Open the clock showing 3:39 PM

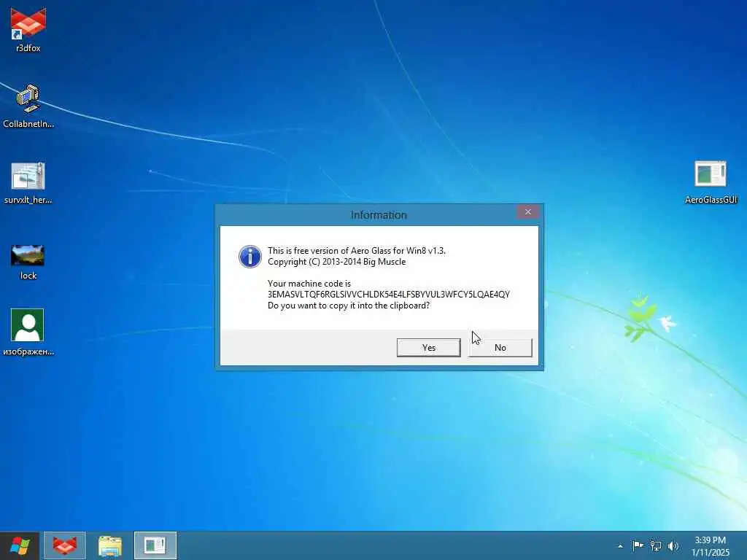[711, 546]
